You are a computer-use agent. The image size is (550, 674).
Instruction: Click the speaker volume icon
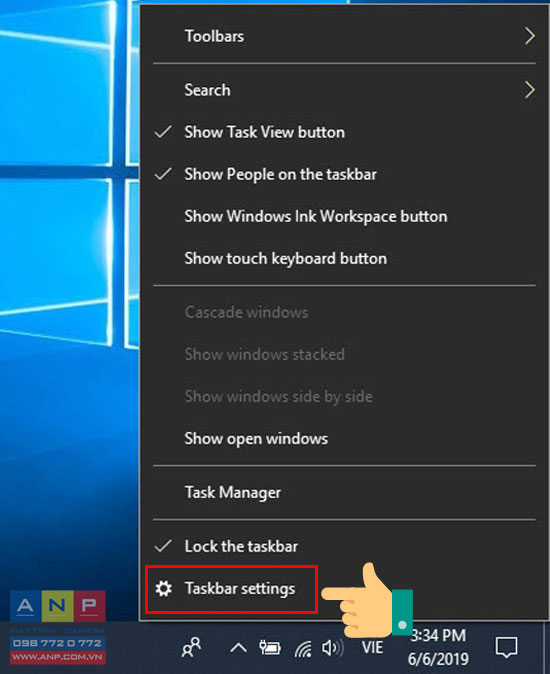(x=333, y=648)
